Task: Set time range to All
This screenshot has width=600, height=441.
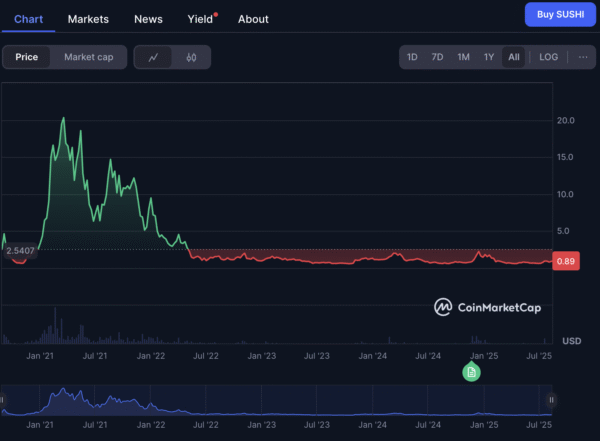Action: pos(514,57)
